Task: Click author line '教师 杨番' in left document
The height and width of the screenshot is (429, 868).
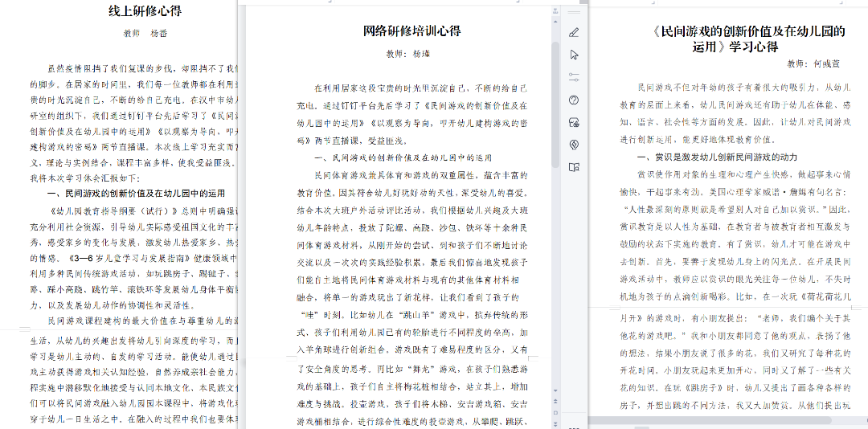Action: (145, 33)
